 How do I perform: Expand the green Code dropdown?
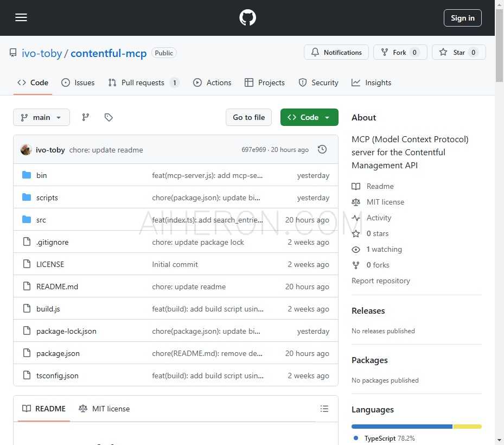[309, 117]
